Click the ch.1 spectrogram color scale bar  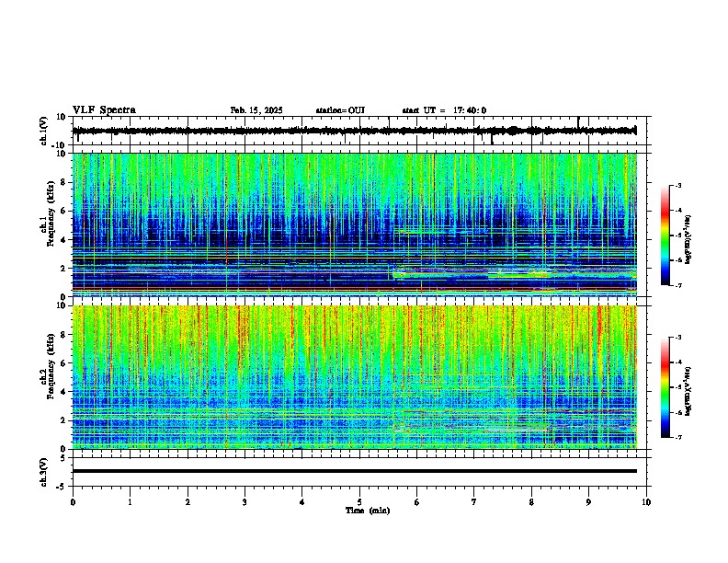[665, 236]
